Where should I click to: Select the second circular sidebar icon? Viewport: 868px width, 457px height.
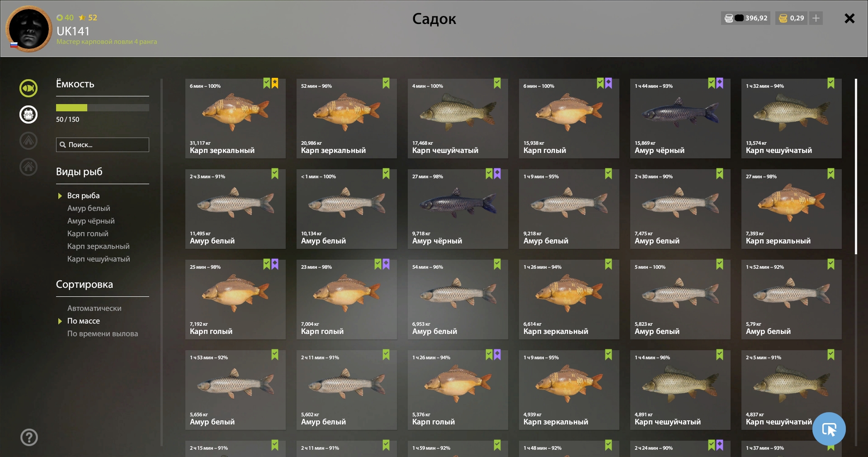coord(28,114)
